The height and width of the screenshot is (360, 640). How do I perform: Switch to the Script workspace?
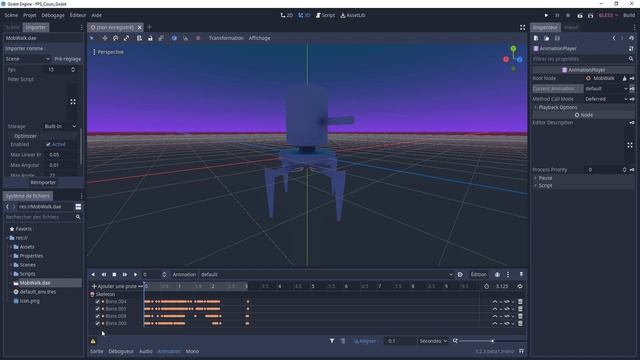pyautogui.click(x=325, y=15)
